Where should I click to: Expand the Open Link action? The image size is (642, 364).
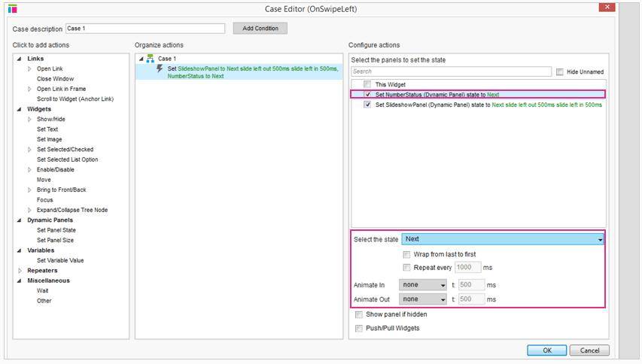click(30, 68)
